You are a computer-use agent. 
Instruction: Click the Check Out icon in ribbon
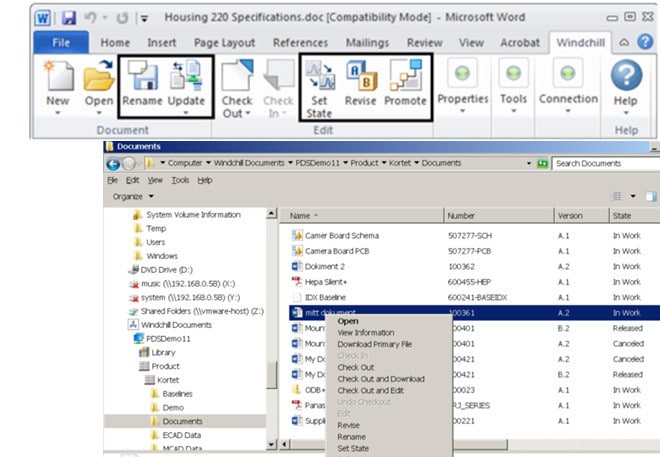(x=237, y=75)
